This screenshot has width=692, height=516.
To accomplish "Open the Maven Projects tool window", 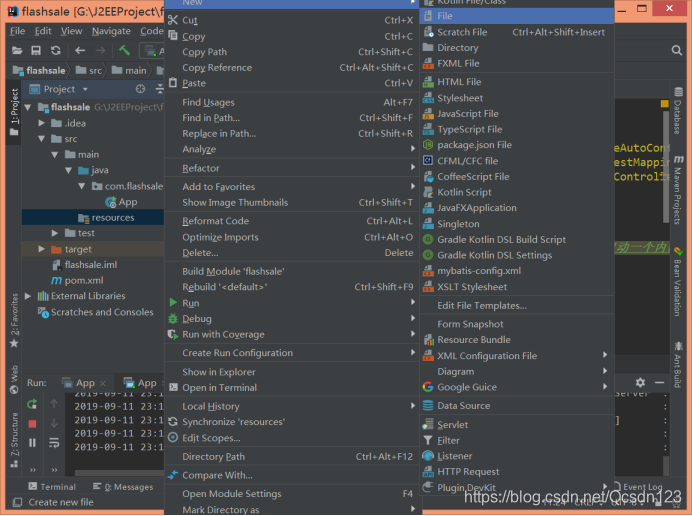I will tap(678, 190).
